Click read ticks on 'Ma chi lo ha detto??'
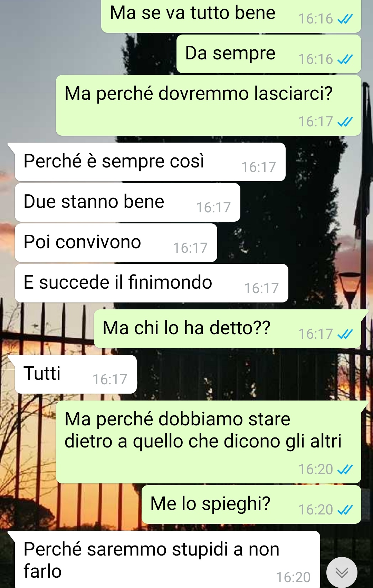This screenshot has width=373, height=588. click(345, 334)
